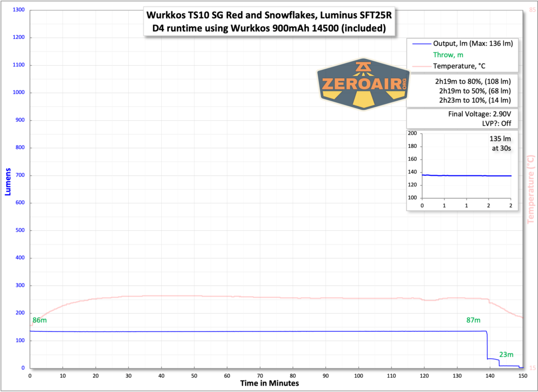The height and width of the screenshot is (392, 538).
Task: Expand the runtime statistics box
Action: pyautogui.click(x=462, y=90)
